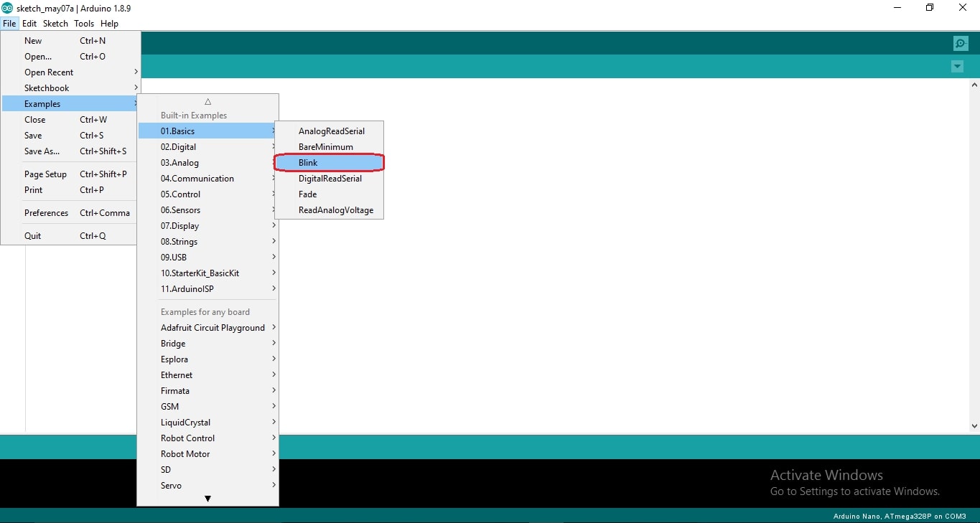980x523 pixels.
Task: Select the Examples entry in File menu
Action: pos(70,104)
